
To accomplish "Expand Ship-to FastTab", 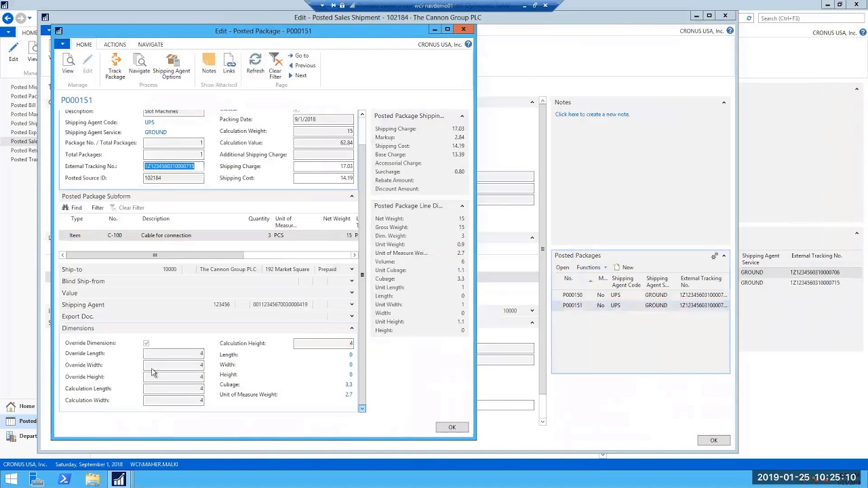I will pyautogui.click(x=351, y=270).
